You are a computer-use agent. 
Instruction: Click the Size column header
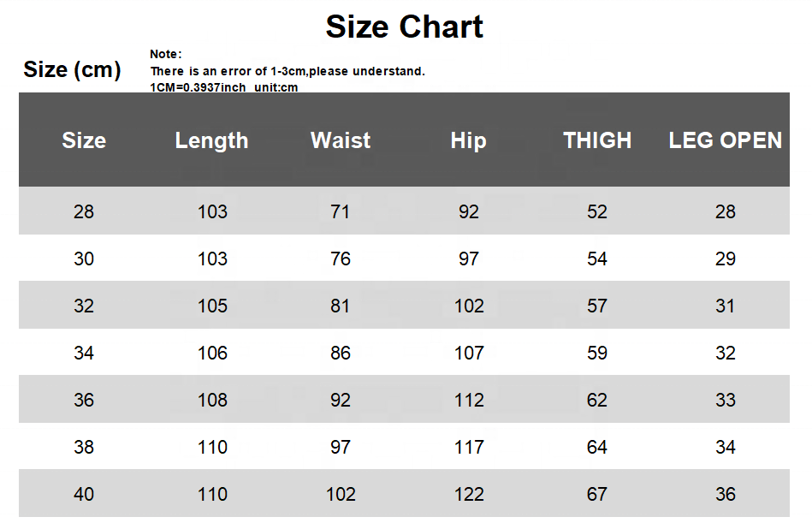point(84,140)
